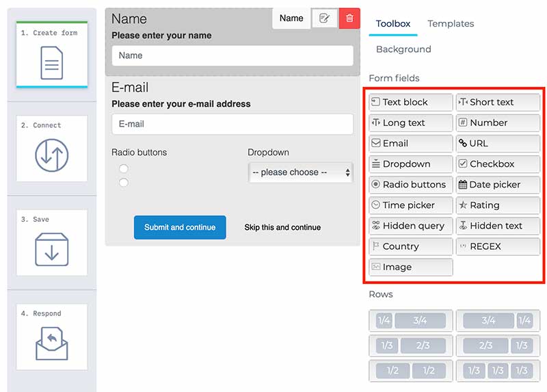Add a Country form field
This screenshot has width=547, height=392.
click(x=411, y=246)
